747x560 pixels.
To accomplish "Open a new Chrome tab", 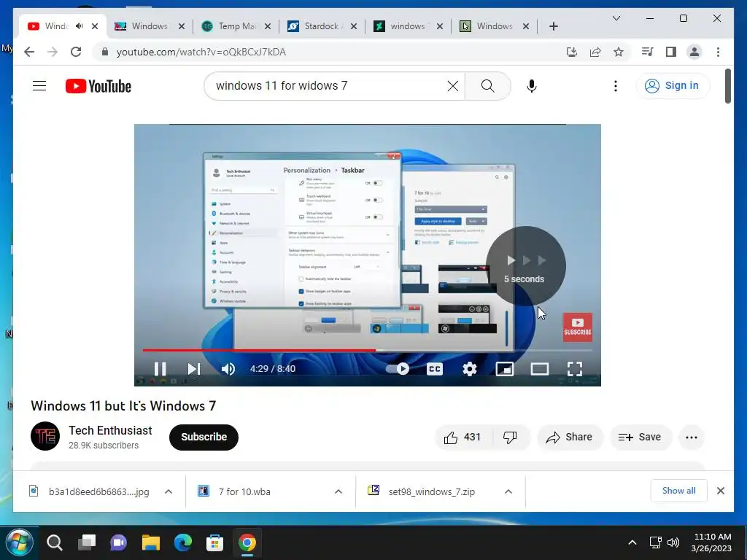I will pos(553,26).
